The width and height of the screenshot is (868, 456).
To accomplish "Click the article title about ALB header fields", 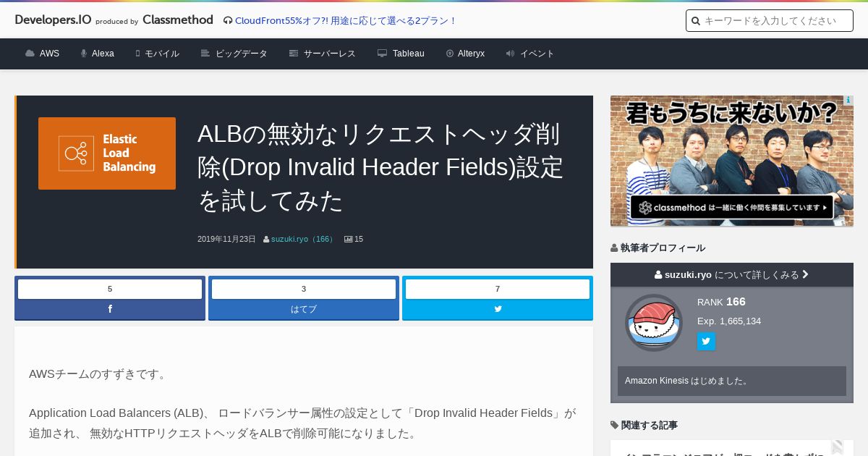I will click(380, 167).
